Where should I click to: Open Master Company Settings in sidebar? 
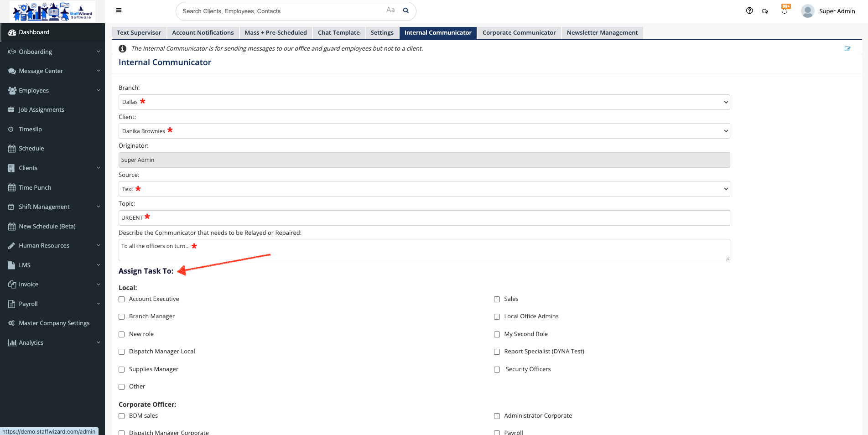[x=54, y=323]
